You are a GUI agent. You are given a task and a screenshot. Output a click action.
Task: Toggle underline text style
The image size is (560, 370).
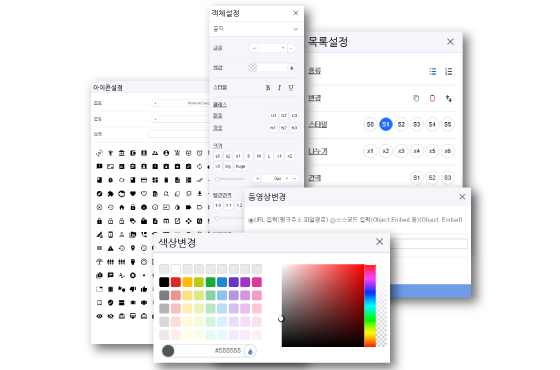[x=291, y=88]
